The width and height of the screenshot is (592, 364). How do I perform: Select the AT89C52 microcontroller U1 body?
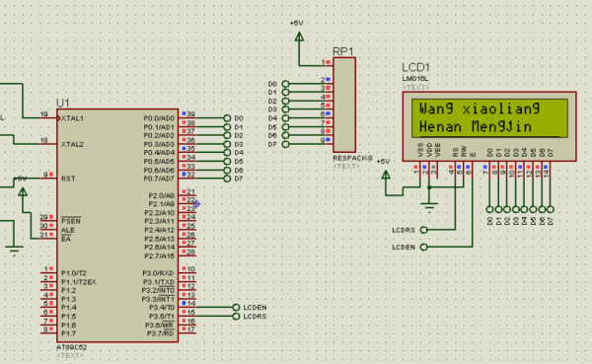(x=117, y=226)
